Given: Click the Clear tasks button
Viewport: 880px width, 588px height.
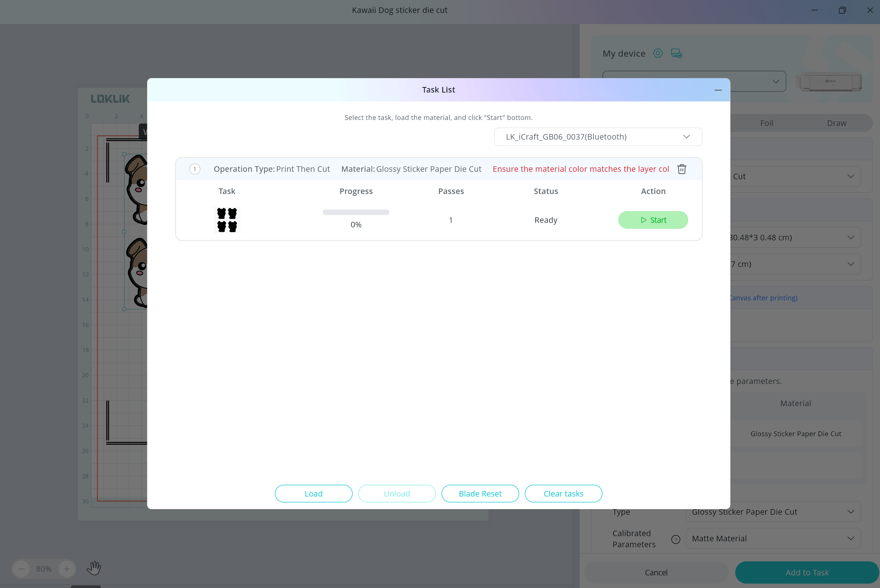Looking at the screenshot, I should (x=563, y=494).
